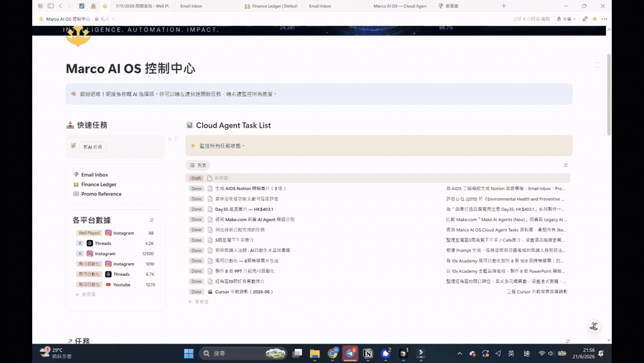Screen dimensions: 644x363
Task: Open the Email Inbox page link
Action: [95, 175]
